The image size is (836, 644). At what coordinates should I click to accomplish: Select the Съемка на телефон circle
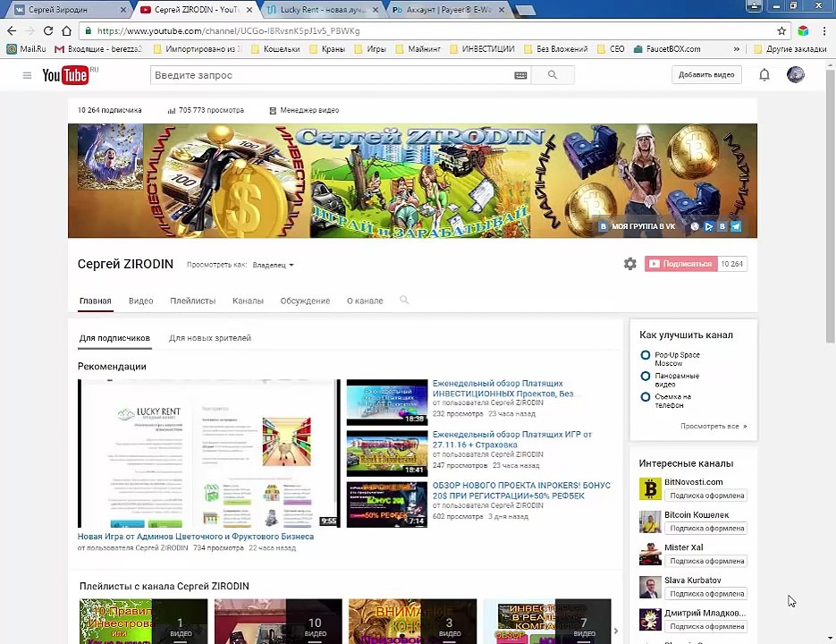[646, 397]
